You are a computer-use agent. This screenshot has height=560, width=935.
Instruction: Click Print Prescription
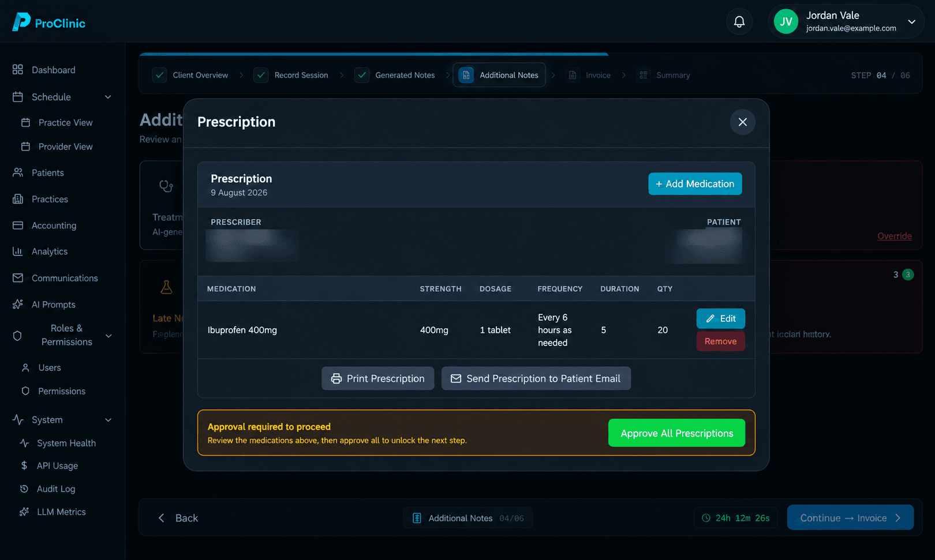pyautogui.click(x=377, y=378)
